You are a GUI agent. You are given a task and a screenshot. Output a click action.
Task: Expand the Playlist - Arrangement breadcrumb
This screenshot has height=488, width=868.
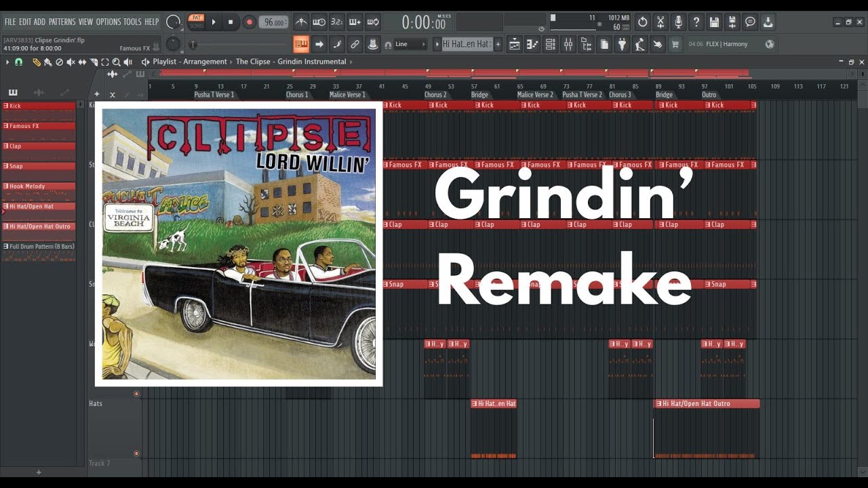click(190, 62)
